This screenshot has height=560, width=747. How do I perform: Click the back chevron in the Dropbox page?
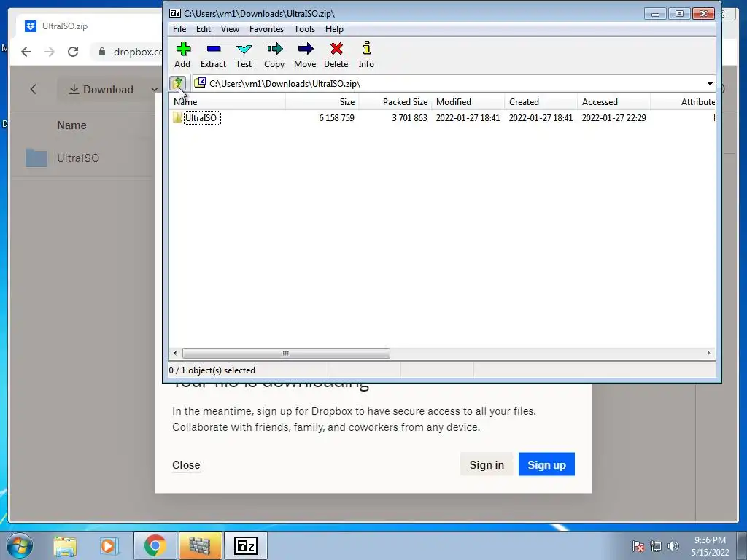(33, 89)
